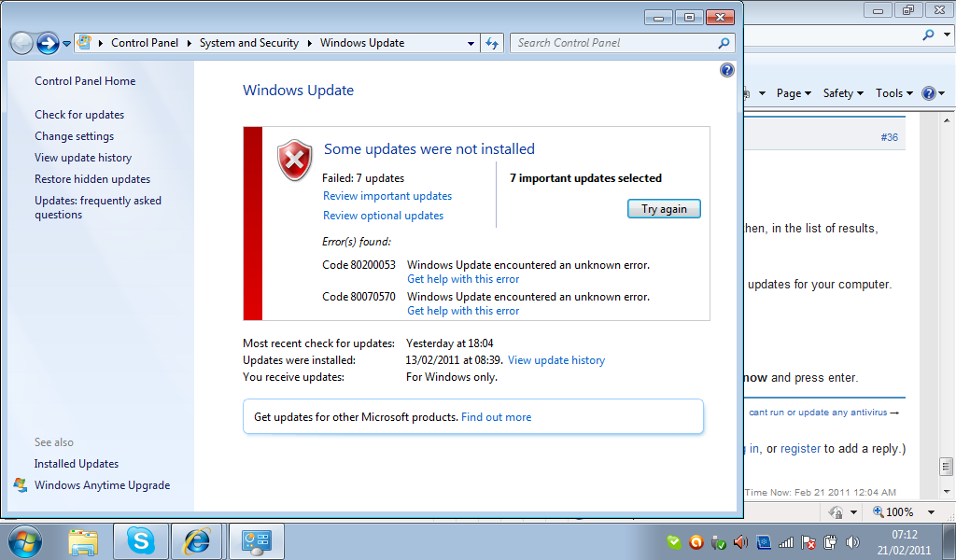Open Restore hidden updates
Screen dimensions: 956x560
click(x=92, y=179)
